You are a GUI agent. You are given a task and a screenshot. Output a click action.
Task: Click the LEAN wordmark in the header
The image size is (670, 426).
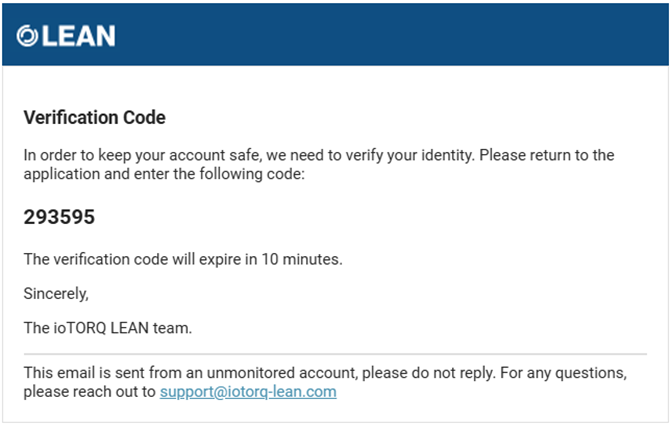click(x=79, y=36)
